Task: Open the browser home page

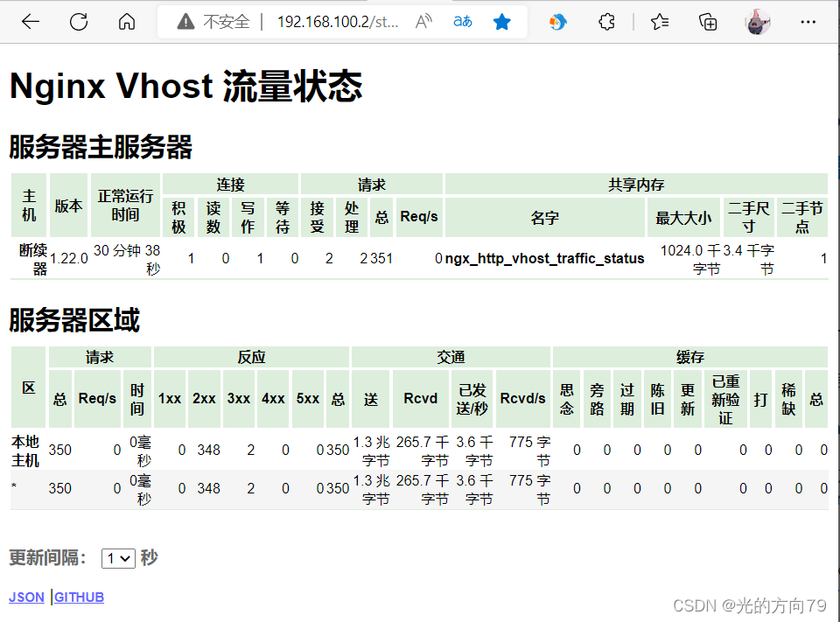Action: pos(127,22)
